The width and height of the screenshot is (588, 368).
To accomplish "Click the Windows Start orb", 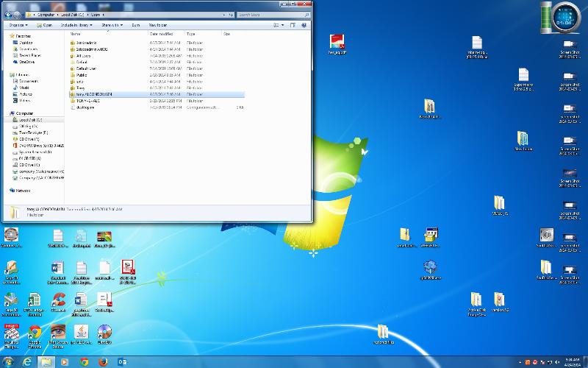I will click(8, 361).
